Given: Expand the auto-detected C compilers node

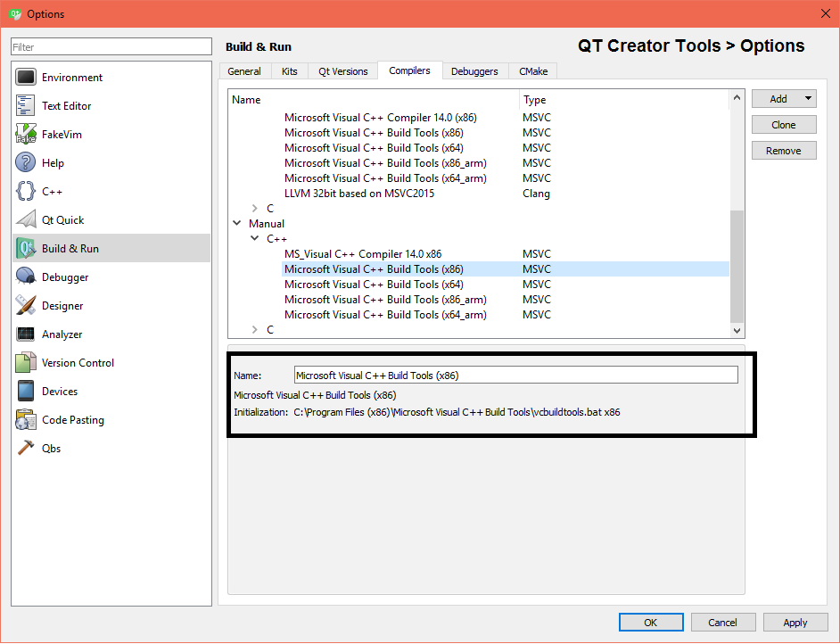Looking at the screenshot, I should tap(255, 209).
